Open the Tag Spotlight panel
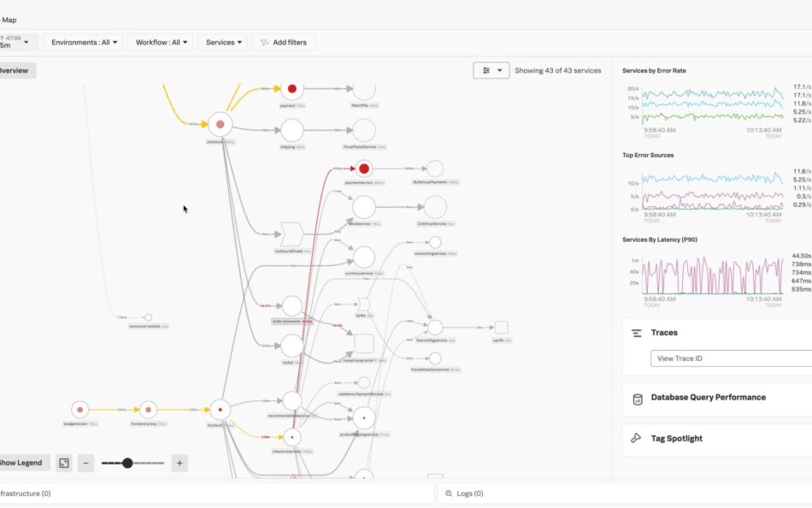This screenshot has width=812, height=508. tap(676, 439)
